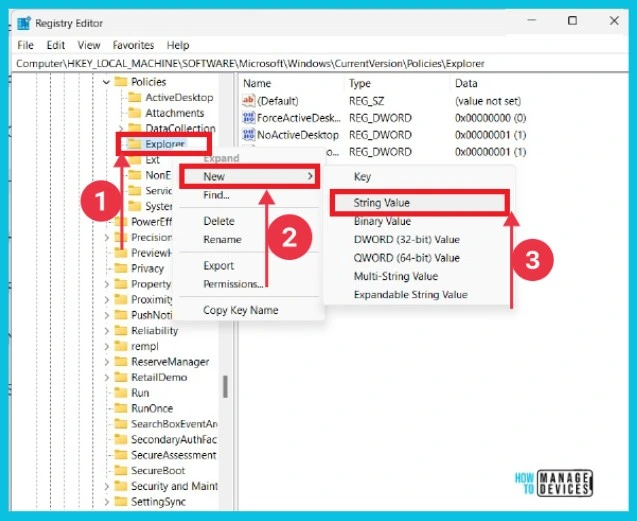Choose Permissions... in the context menu
The height and width of the screenshot is (521, 637).
[x=233, y=284]
